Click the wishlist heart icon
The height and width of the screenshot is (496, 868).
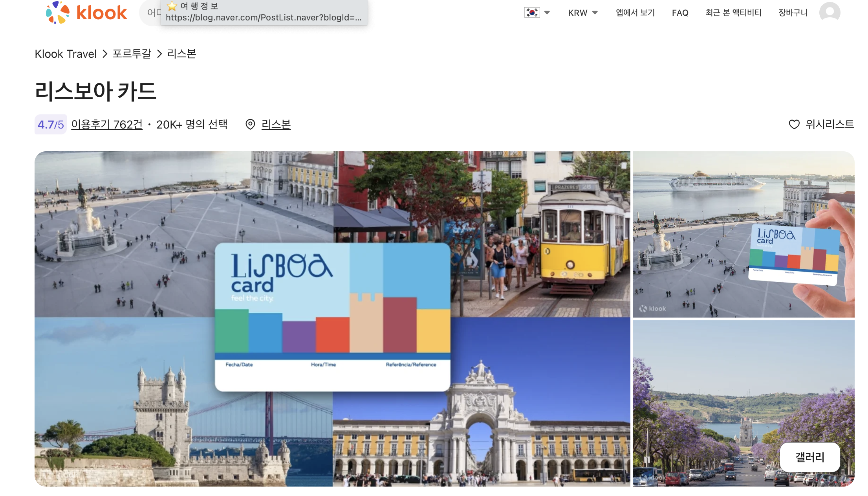click(x=794, y=125)
